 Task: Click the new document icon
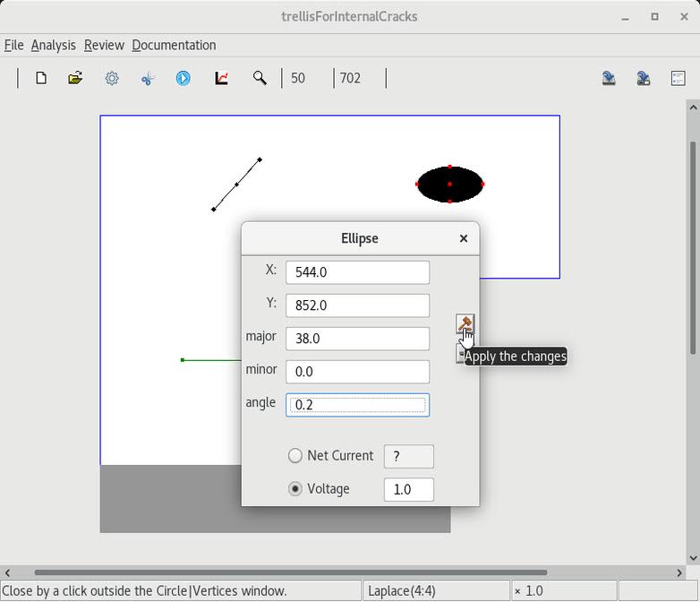41,79
